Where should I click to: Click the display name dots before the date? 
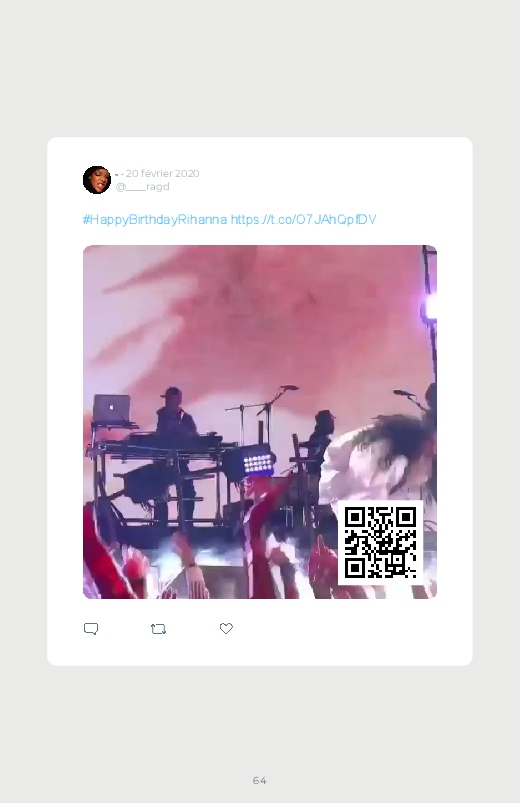pos(119,175)
